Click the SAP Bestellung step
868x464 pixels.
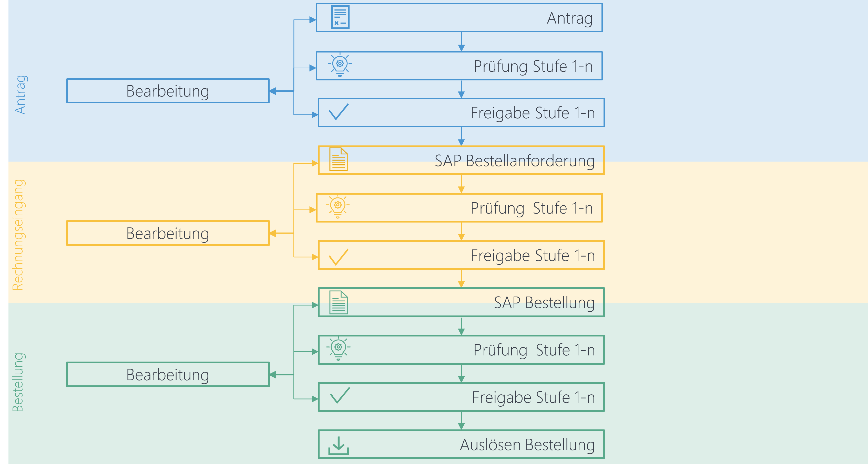coord(461,302)
